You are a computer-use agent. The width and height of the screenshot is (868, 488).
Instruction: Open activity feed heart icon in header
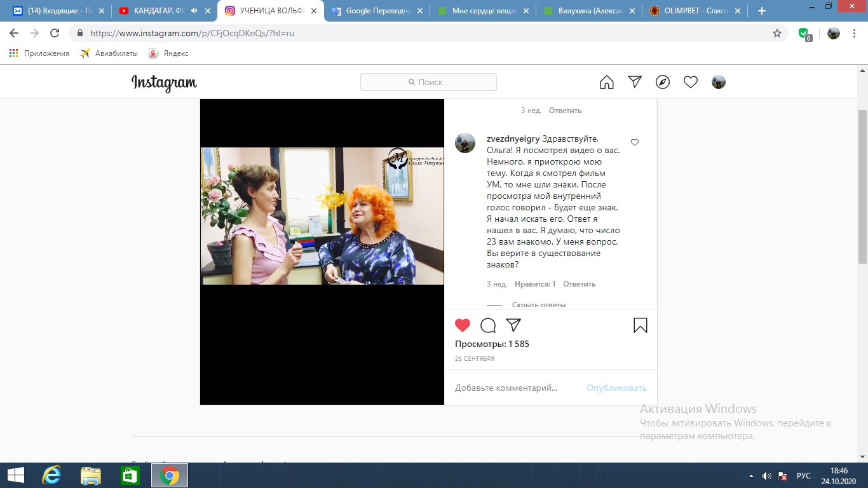[691, 82]
